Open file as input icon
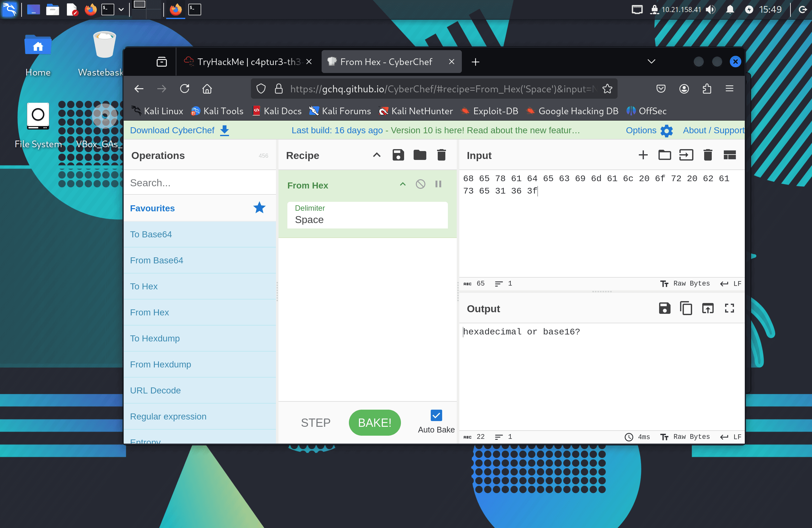This screenshot has width=812, height=528. coord(686,155)
